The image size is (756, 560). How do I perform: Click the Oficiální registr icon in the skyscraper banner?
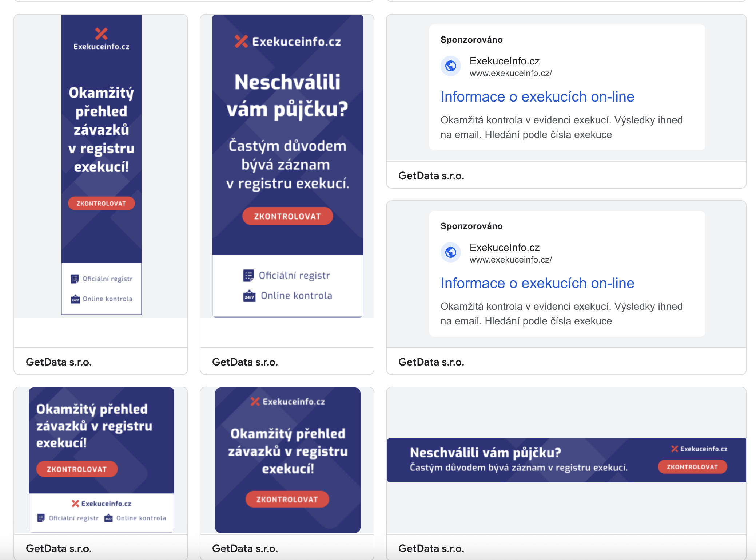[75, 279]
